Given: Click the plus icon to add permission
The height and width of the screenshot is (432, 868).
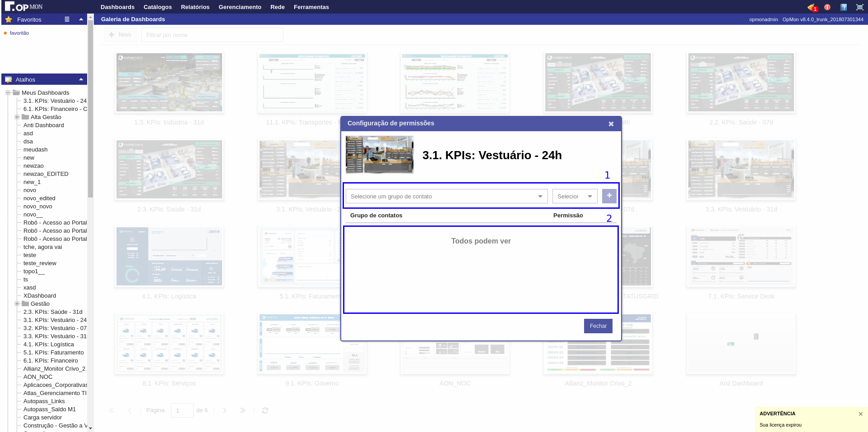Looking at the screenshot, I should coord(609,196).
